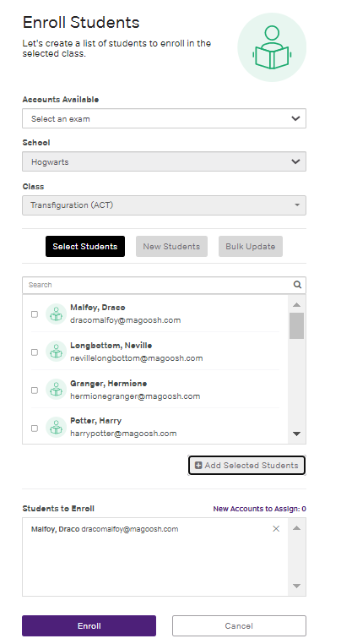Click the reading student illustration at top
The image size is (341, 644).
click(x=272, y=47)
